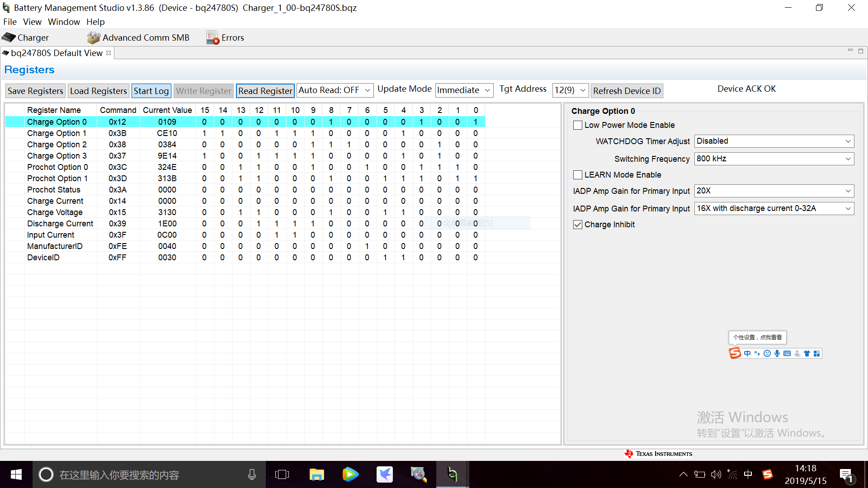Open the View menu
868x488 pixels.
[x=32, y=22]
